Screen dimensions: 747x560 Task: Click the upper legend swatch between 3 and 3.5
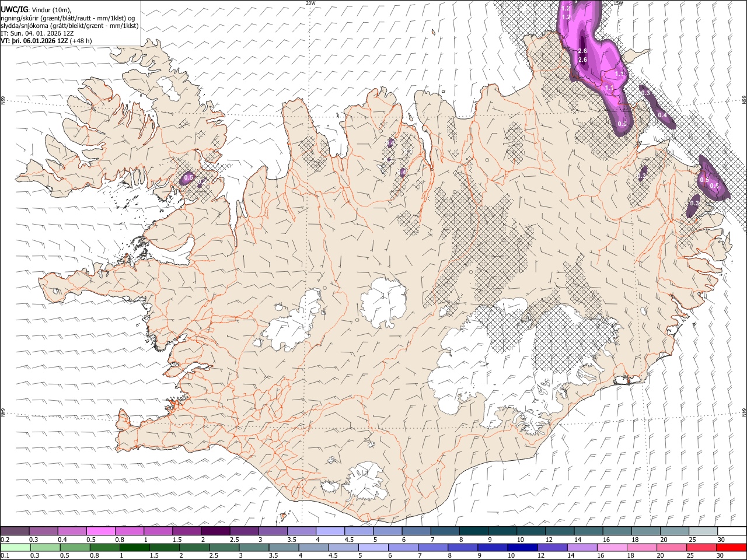pos(273,531)
